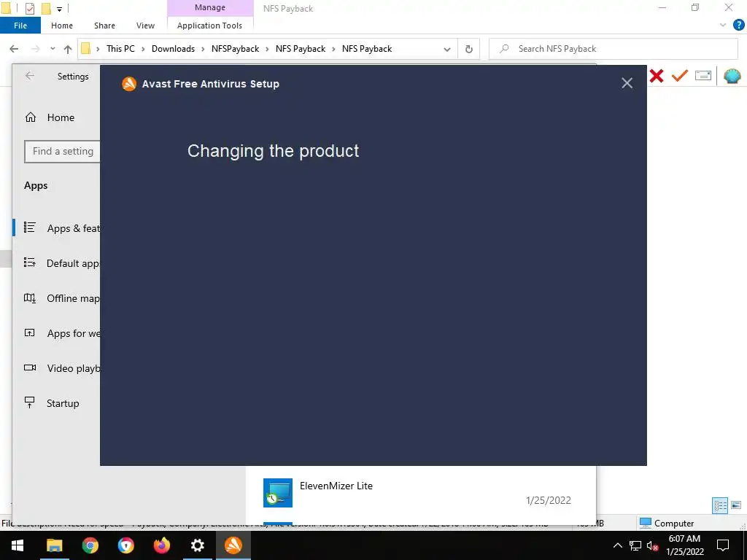Select Default apps in Settings sidebar
Image resolution: width=747 pixels, height=560 pixels.
[x=57, y=263]
